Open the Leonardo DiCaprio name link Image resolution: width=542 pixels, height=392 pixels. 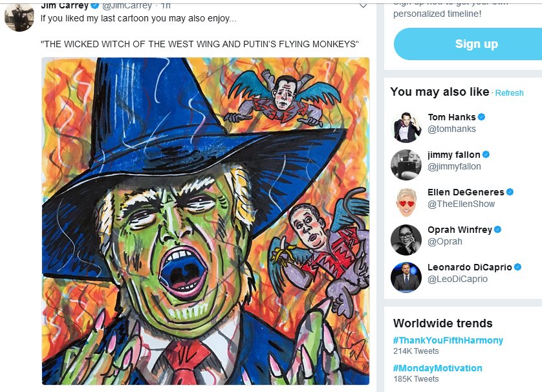coord(470,267)
